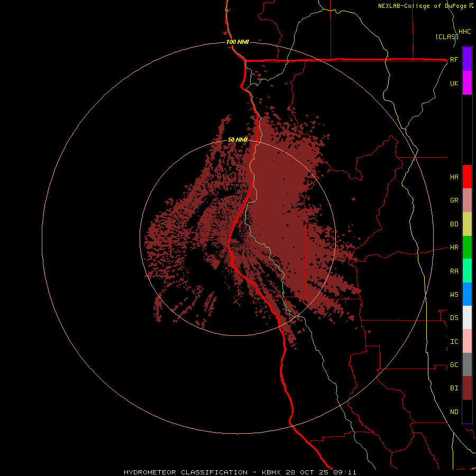Click the RF legend label
The height and width of the screenshot is (476, 476).
point(454,60)
